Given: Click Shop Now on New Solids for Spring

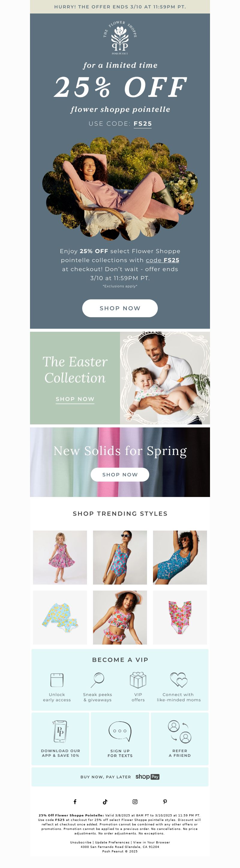Looking at the screenshot, I should point(120,474).
